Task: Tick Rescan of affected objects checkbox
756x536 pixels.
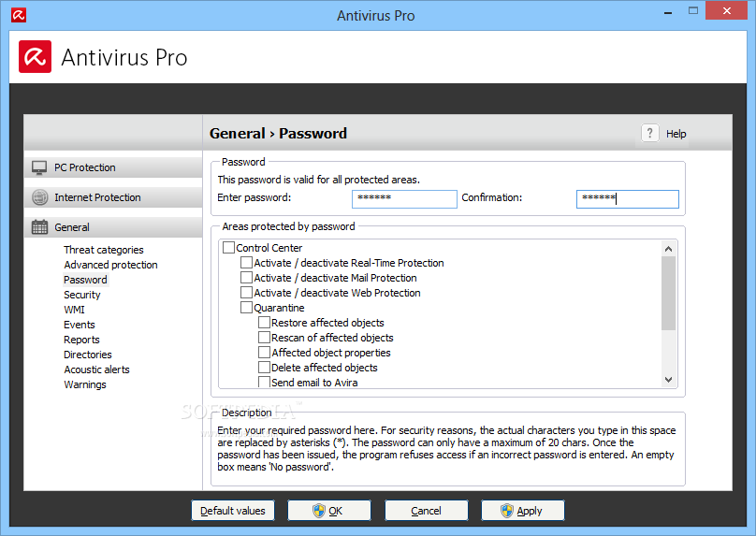Action: tap(264, 338)
